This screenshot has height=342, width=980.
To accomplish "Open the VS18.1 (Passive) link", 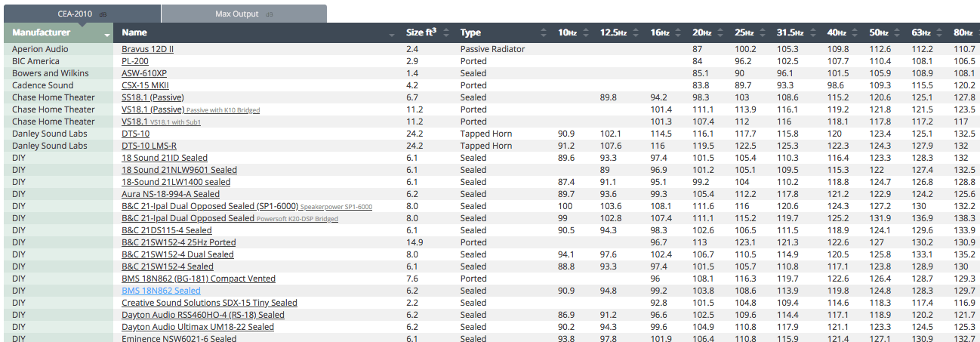I will click(x=152, y=109).
